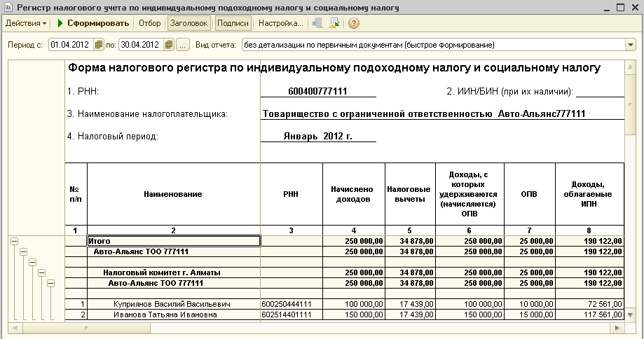This screenshot has height=339, width=644.
Task: Open calendar picker for period start date
Action: coord(99,45)
